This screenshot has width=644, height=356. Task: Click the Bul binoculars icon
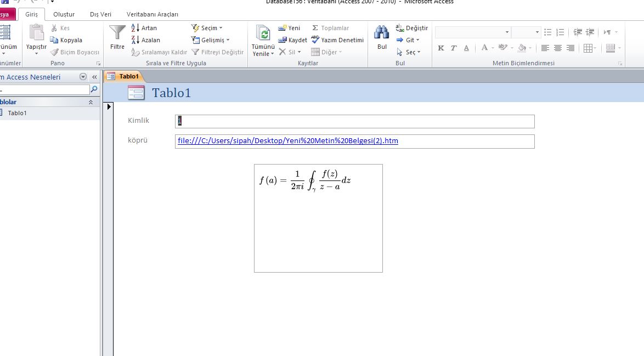pyautogui.click(x=382, y=34)
